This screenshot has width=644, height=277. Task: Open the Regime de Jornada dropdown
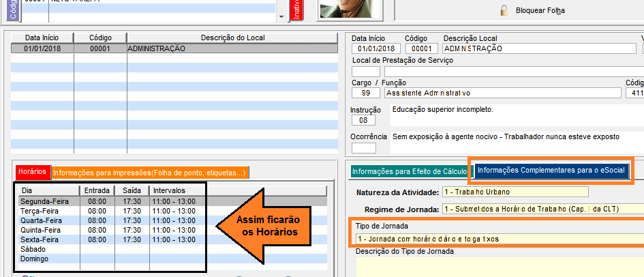click(x=543, y=209)
